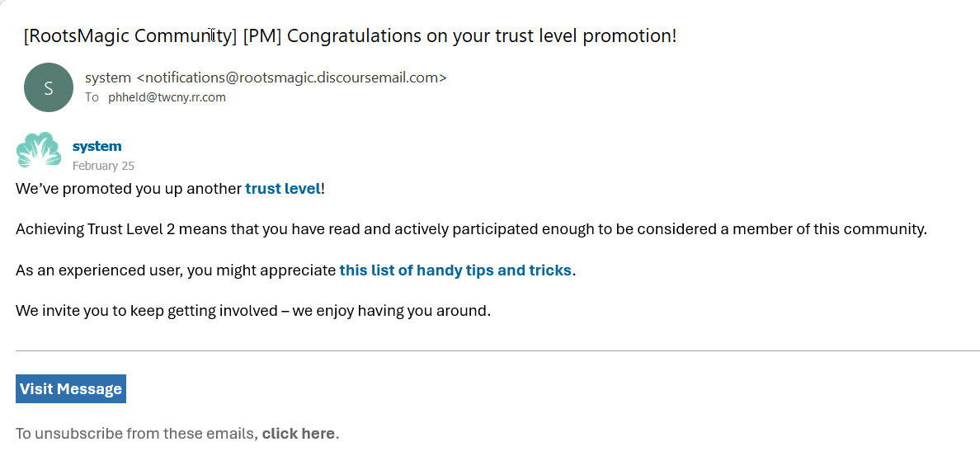Click the Congratulations on your trust level promotion subject text
The image size is (980, 456).
coord(481,36)
